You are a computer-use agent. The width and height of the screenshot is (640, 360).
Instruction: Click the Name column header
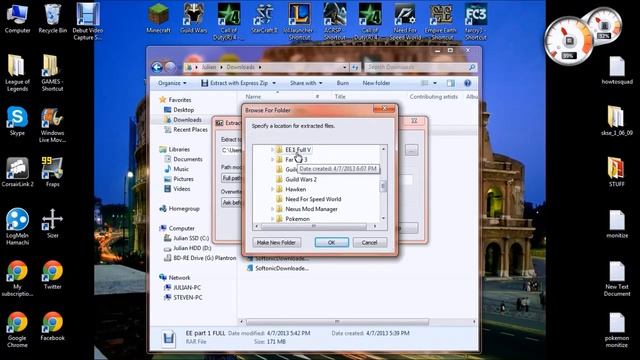(253, 97)
